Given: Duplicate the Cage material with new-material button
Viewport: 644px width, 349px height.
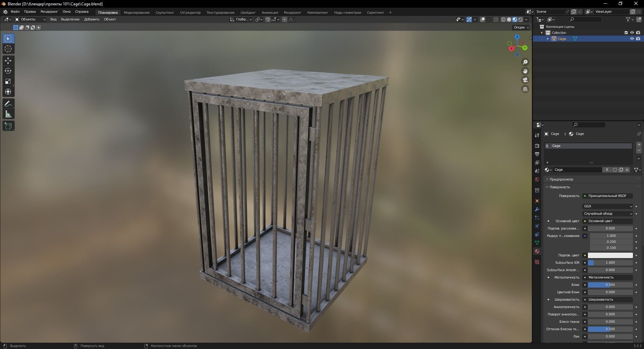Looking at the screenshot, I should pyautogui.click(x=621, y=170).
